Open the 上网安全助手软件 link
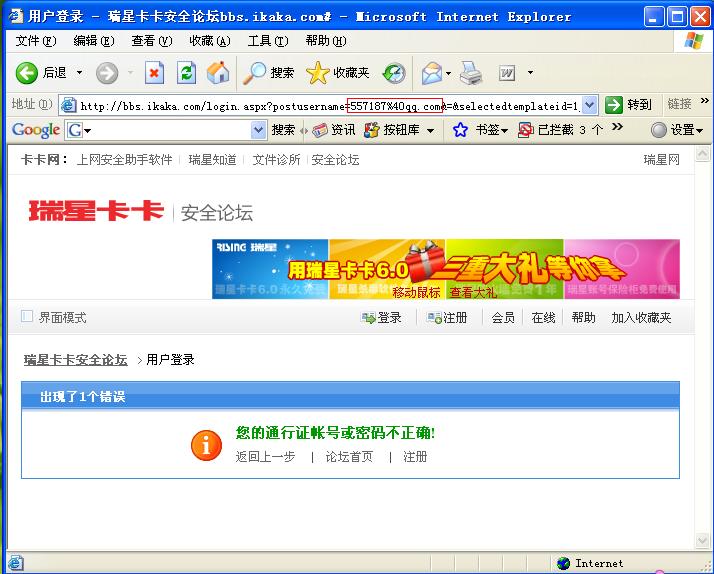Image resolution: width=714 pixels, height=574 pixels. click(x=125, y=159)
